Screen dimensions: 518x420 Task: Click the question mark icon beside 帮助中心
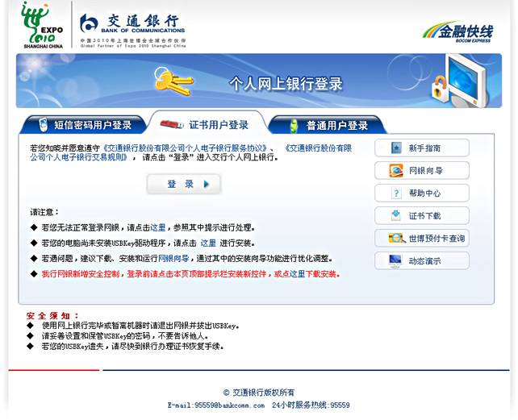click(396, 193)
